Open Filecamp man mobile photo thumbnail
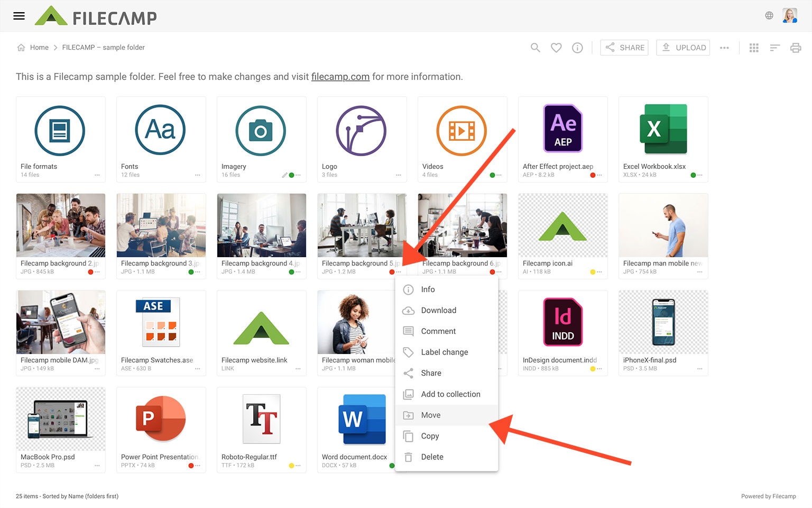 663,225
